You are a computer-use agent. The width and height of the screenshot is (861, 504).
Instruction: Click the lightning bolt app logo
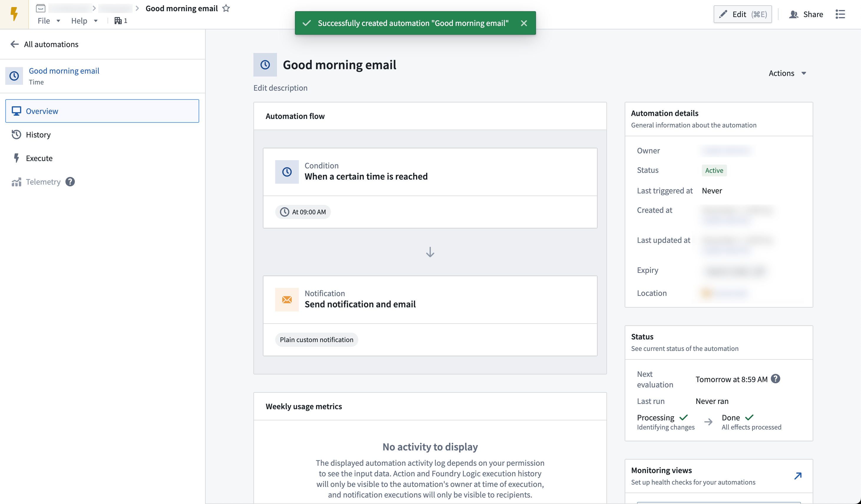[x=14, y=14]
